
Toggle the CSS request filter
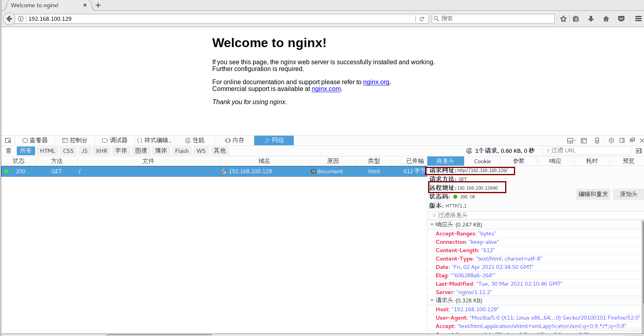pyautogui.click(x=68, y=151)
